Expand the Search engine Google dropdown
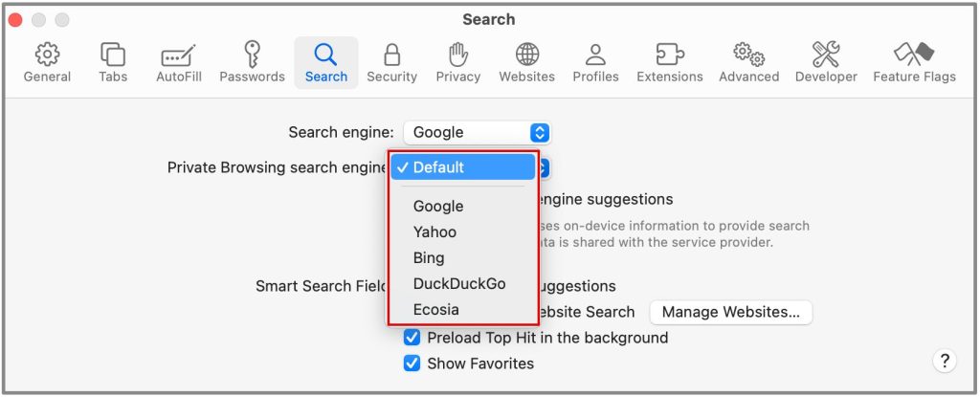 (x=477, y=133)
